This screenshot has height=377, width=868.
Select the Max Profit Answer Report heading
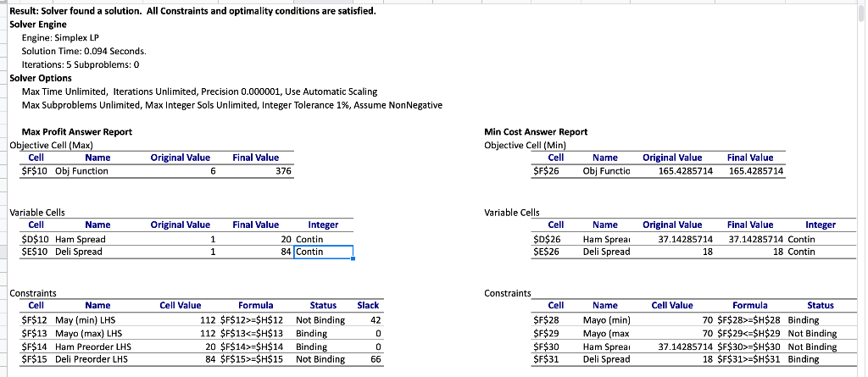(x=77, y=132)
